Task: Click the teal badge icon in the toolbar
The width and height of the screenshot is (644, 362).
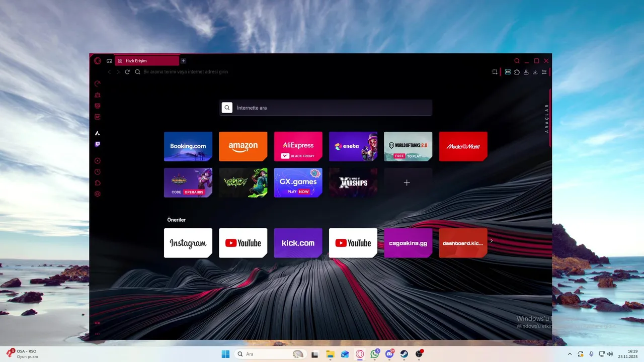Action: point(508,72)
